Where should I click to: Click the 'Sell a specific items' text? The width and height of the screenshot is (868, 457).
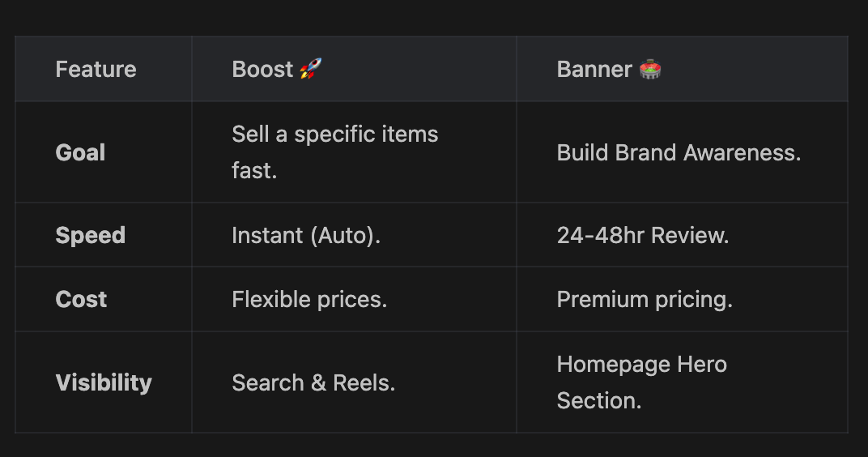point(334,134)
